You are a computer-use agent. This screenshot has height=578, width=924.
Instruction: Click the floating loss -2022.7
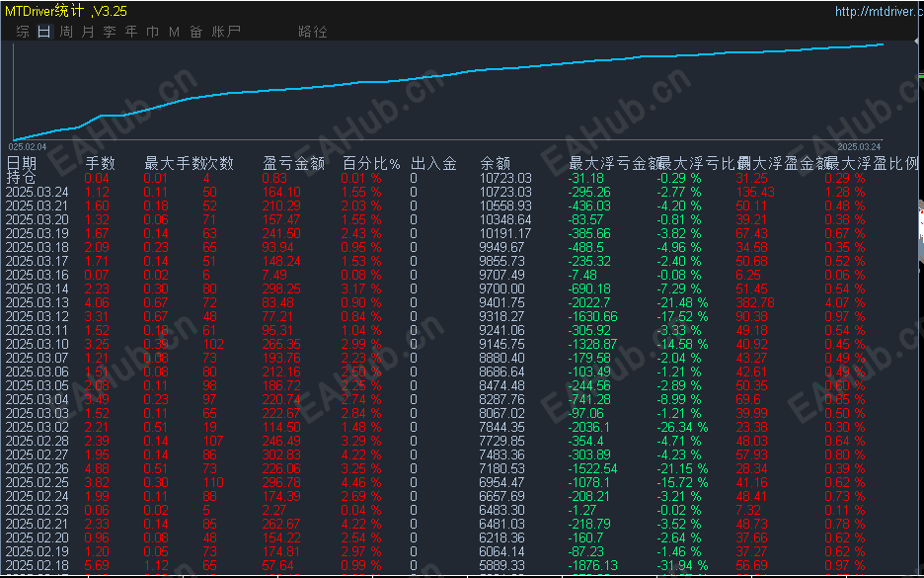click(x=589, y=302)
